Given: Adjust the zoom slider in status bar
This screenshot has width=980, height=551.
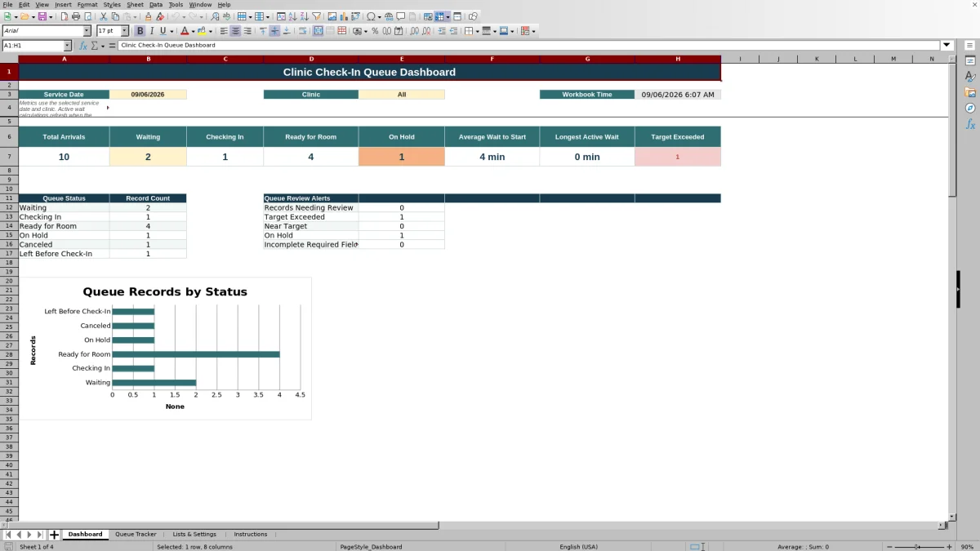Looking at the screenshot, I should click(x=918, y=547).
